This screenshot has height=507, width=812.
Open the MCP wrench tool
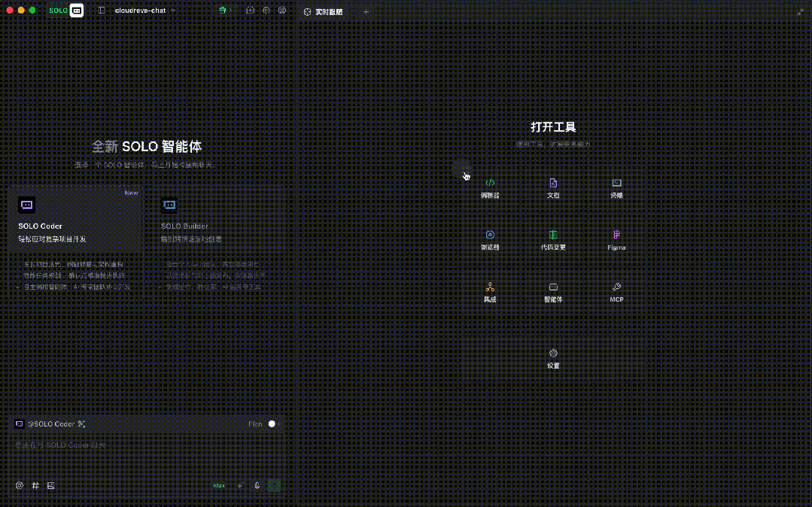pyautogui.click(x=616, y=292)
